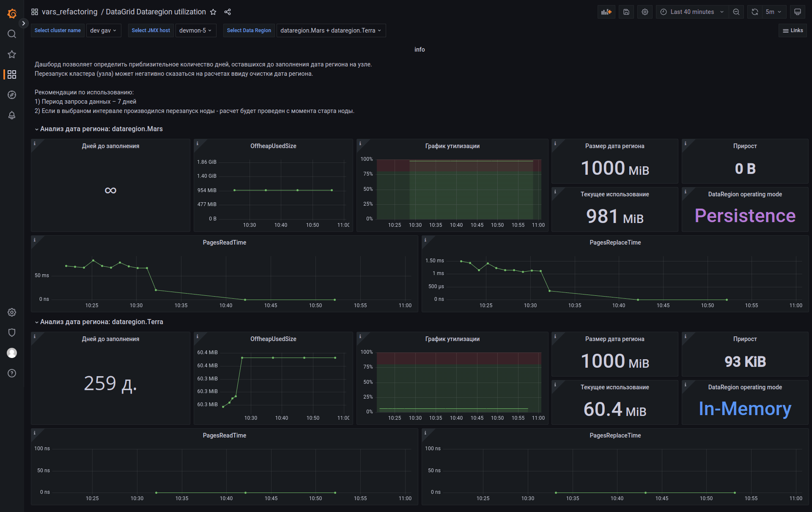Refresh the dashboard manually
Screen dimensions: 812x512
tap(754, 12)
